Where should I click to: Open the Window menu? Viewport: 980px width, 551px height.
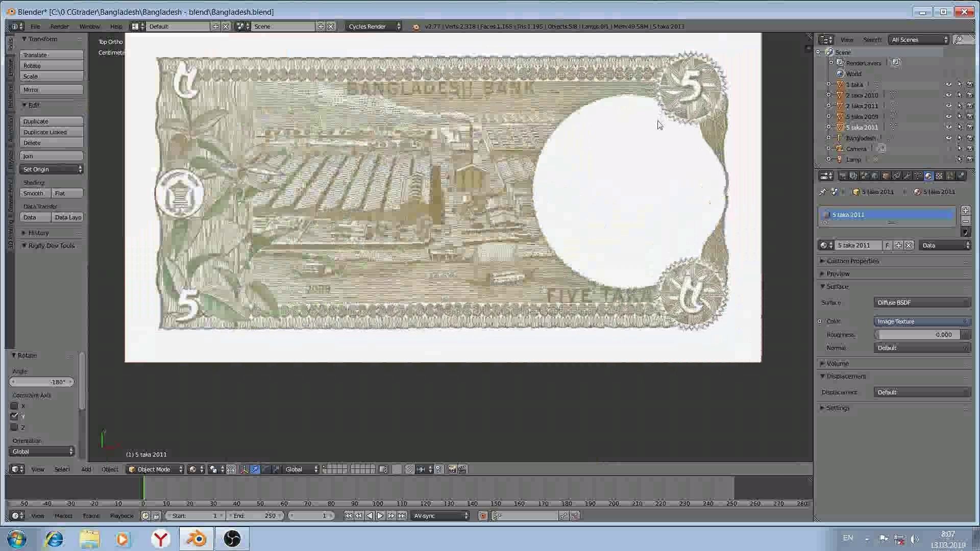(x=89, y=27)
